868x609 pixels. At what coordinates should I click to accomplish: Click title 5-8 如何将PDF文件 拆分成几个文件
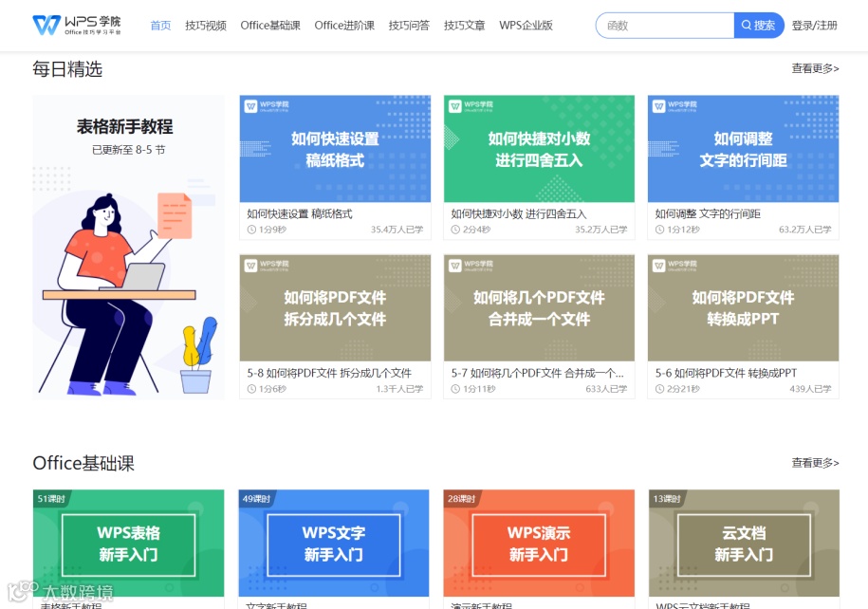point(329,373)
